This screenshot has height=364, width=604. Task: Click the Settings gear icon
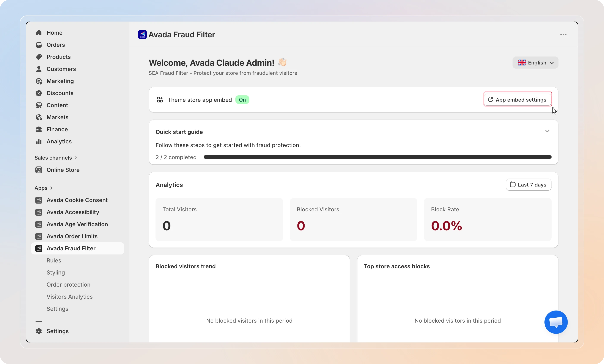[x=39, y=331]
